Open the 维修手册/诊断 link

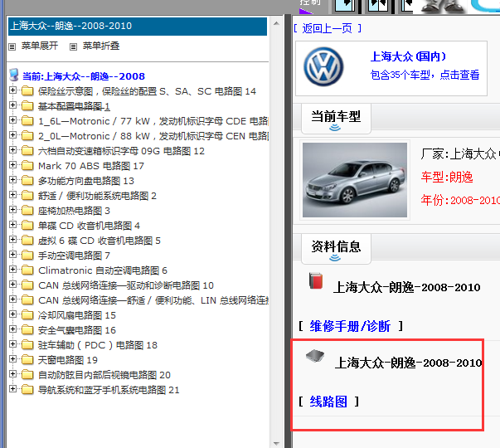[350, 326]
